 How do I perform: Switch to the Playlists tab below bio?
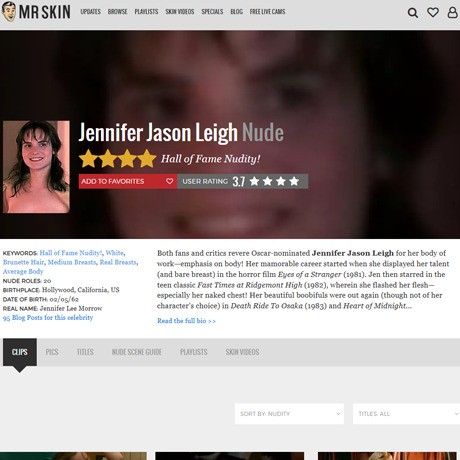tap(193, 352)
